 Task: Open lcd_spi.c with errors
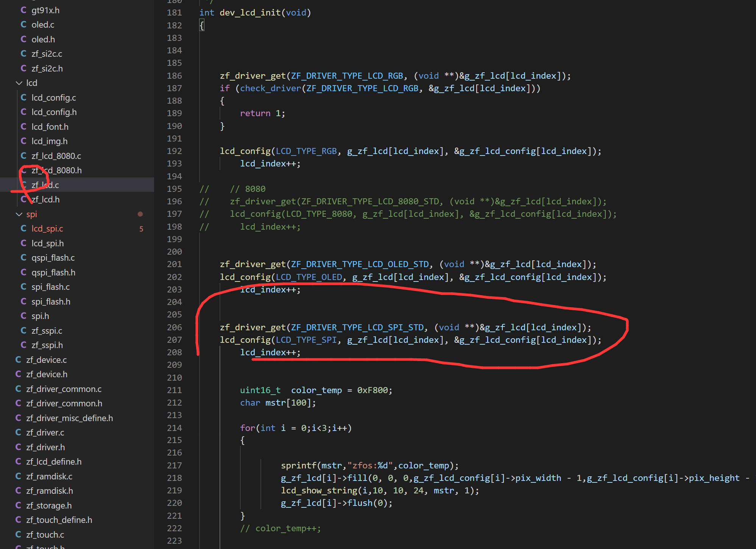(x=47, y=229)
